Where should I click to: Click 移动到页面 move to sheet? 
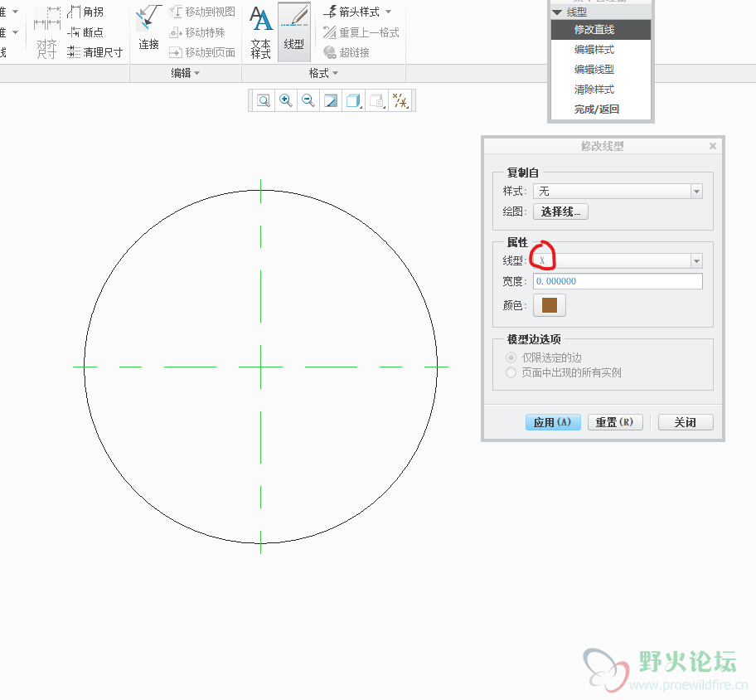(x=202, y=52)
